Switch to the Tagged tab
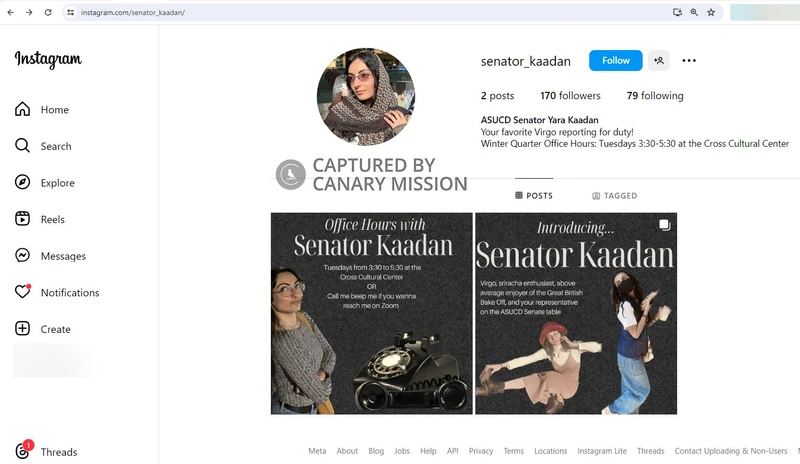800x464 pixels. (614, 196)
